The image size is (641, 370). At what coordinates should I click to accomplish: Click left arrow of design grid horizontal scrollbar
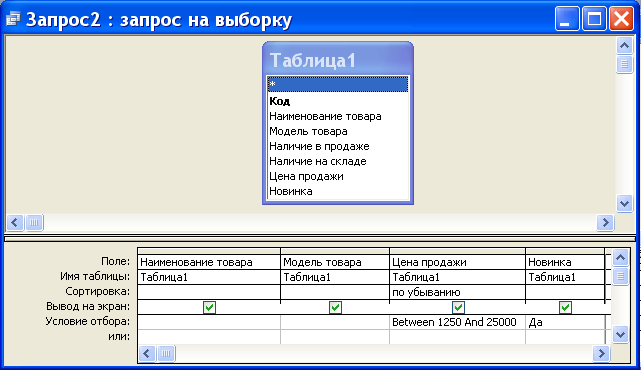(147, 354)
